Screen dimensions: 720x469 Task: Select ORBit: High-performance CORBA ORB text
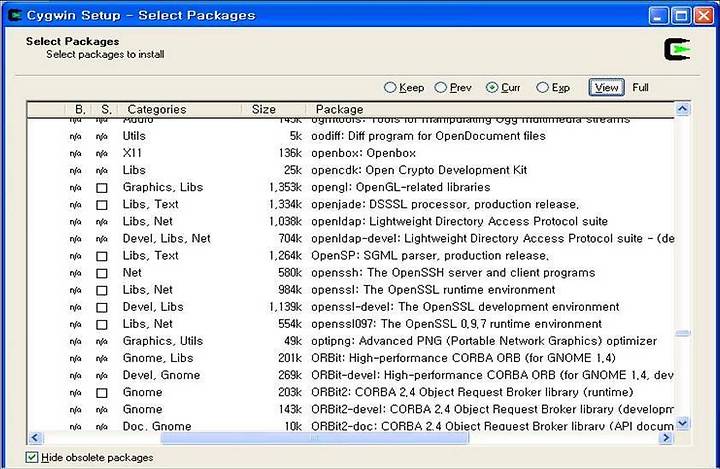463,358
